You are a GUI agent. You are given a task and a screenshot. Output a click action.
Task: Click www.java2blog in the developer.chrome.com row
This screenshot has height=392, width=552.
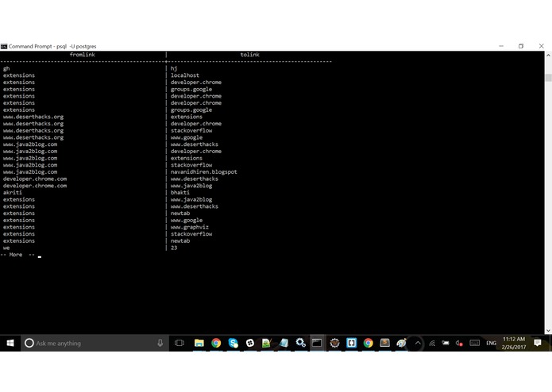pyautogui.click(x=191, y=186)
